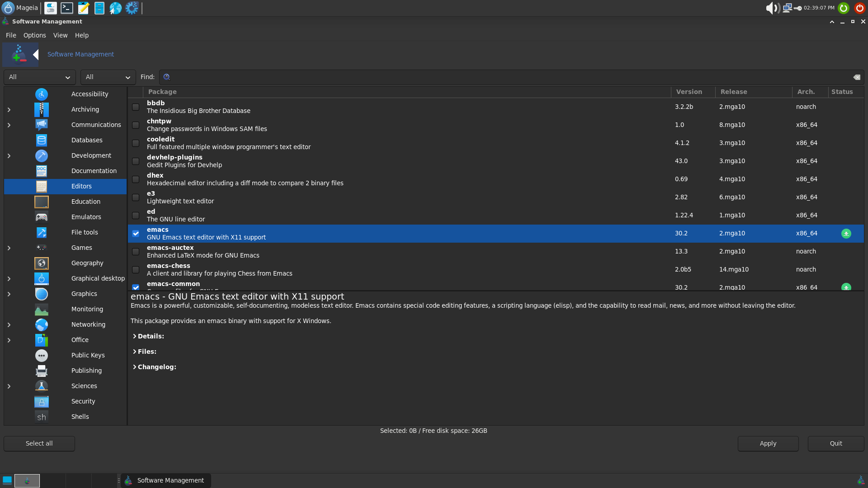
Task: Click the Public Keys icon
Action: [x=41, y=355]
